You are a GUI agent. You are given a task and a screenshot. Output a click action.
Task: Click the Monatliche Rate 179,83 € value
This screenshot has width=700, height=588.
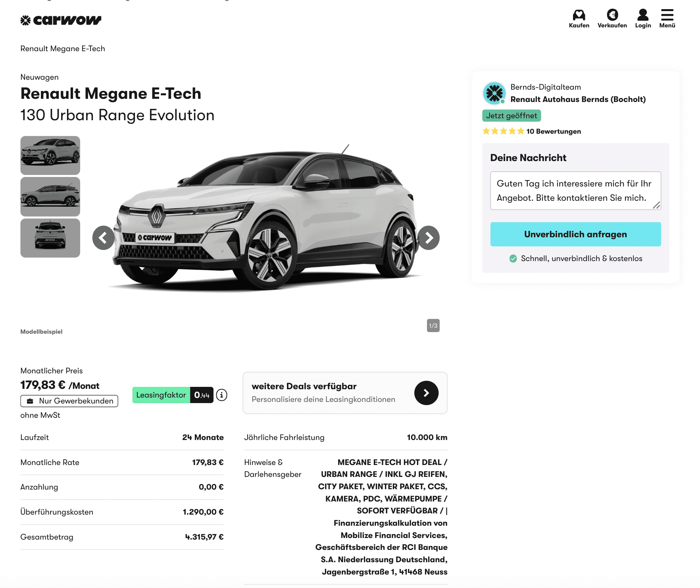coord(208,462)
